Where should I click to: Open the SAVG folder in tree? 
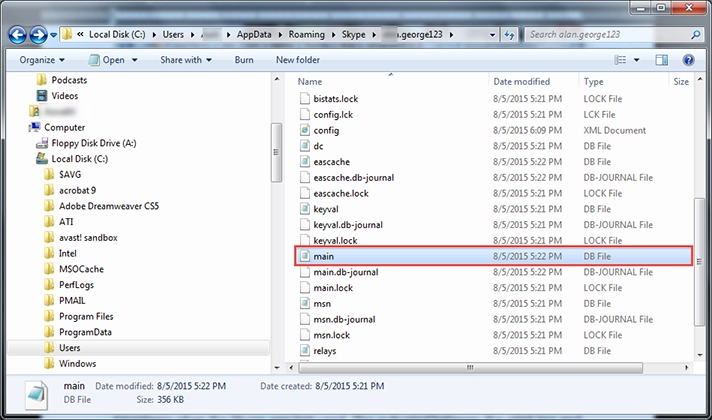[x=63, y=175]
